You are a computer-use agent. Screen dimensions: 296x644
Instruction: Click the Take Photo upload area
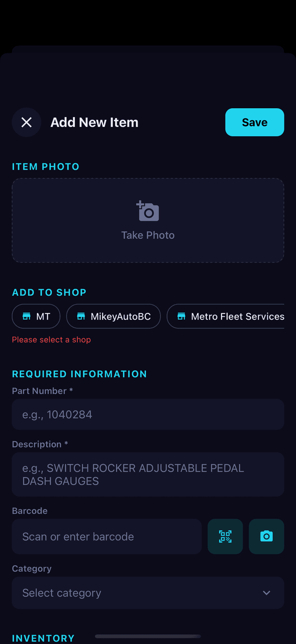tap(148, 220)
